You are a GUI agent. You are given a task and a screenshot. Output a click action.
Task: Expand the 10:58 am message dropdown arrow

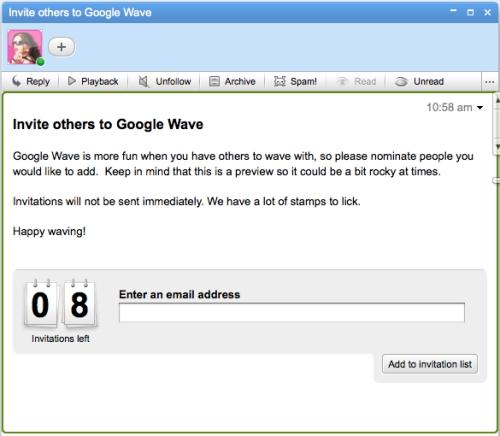point(480,107)
